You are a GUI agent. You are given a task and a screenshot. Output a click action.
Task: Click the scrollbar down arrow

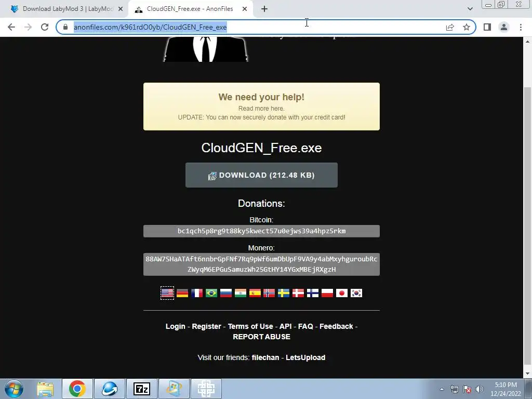528,374
